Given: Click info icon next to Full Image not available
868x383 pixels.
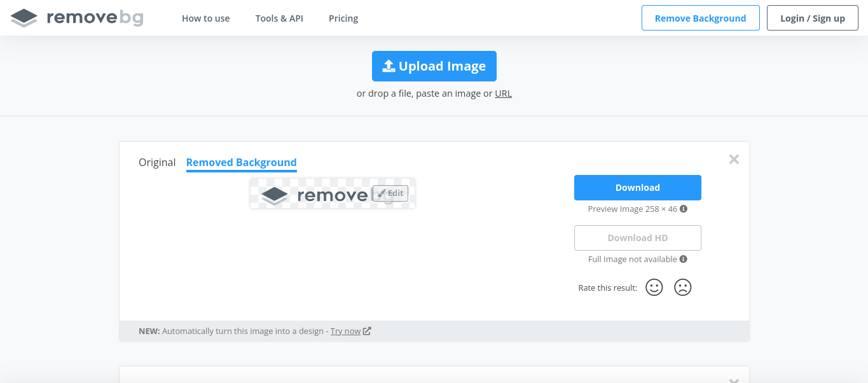Looking at the screenshot, I should 684,259.
